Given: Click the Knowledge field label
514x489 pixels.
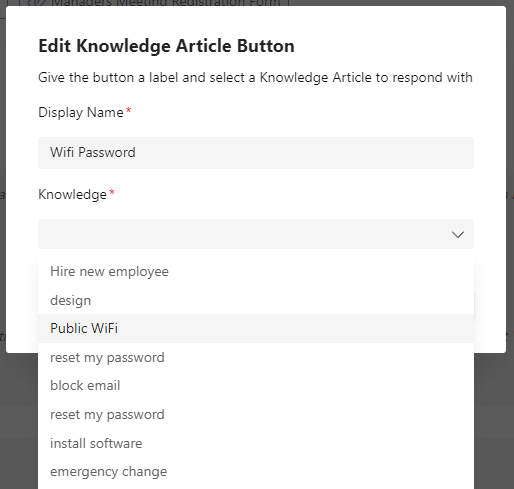Looking at the screenshot, I should pos(72,194).
